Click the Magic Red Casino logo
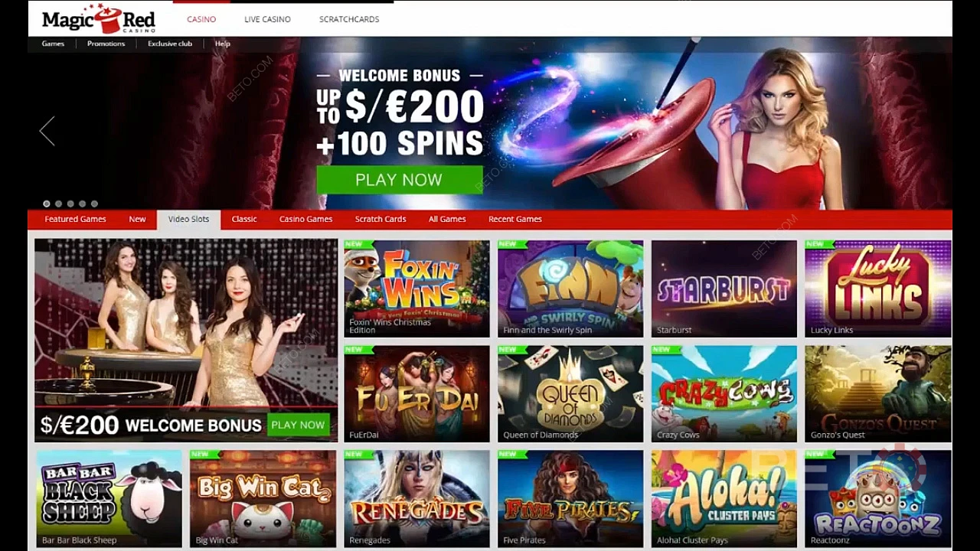This screenshot has width=980, height=551. click(99, 19)
